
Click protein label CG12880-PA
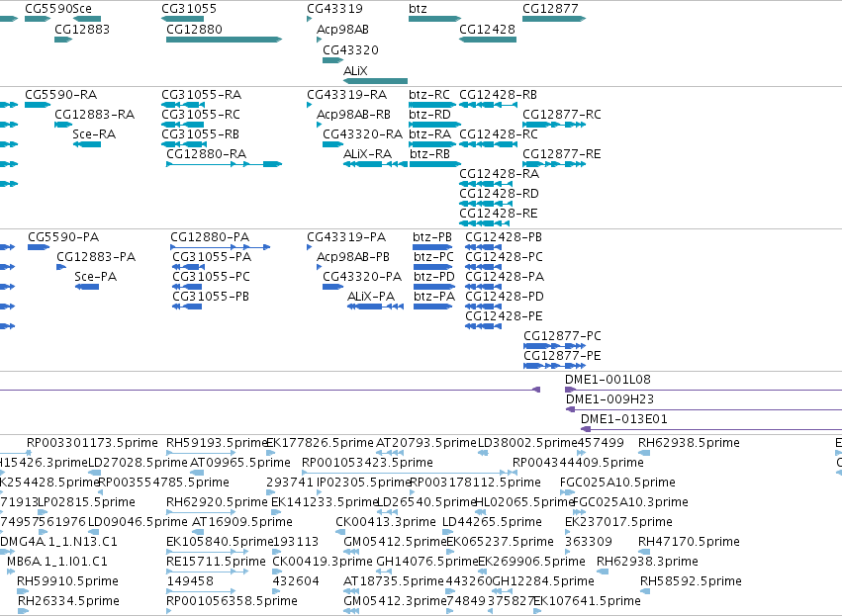point(210,237)
